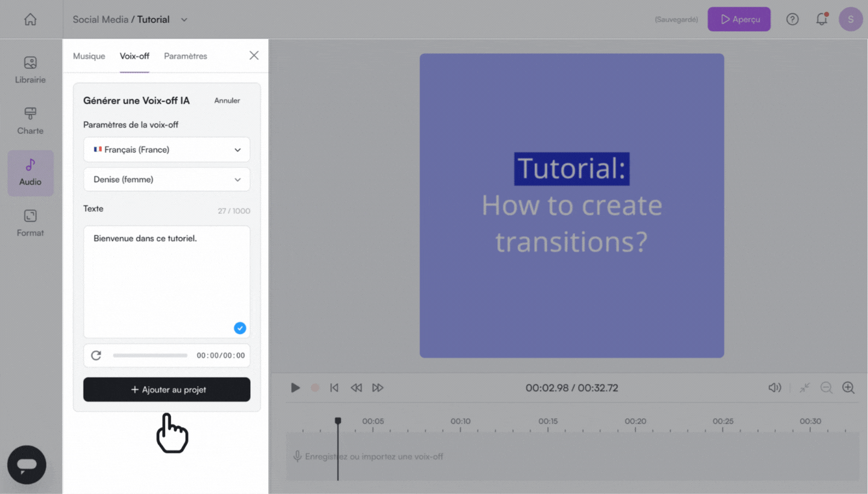Regenerate the voice-over with refresh icon
The width and height of the screenshot is (868, 494).
pyautogui.click(x=96, y=355)
